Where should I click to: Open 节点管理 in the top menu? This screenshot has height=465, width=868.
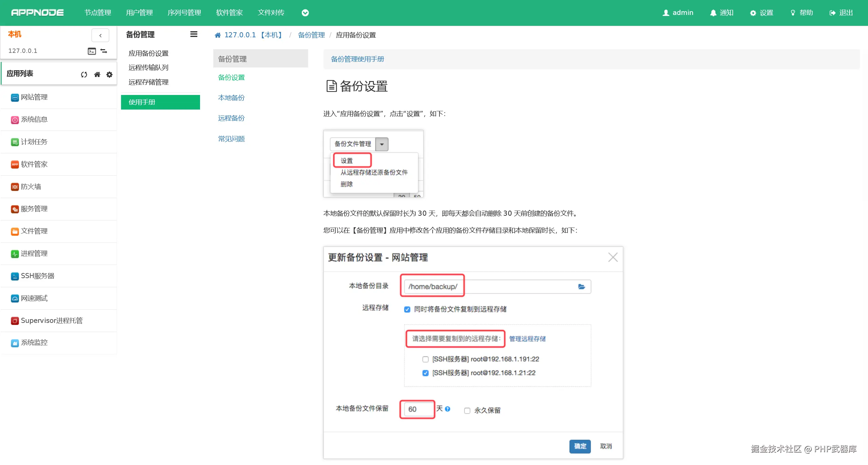pyautogui.click(x=98, y=13)
